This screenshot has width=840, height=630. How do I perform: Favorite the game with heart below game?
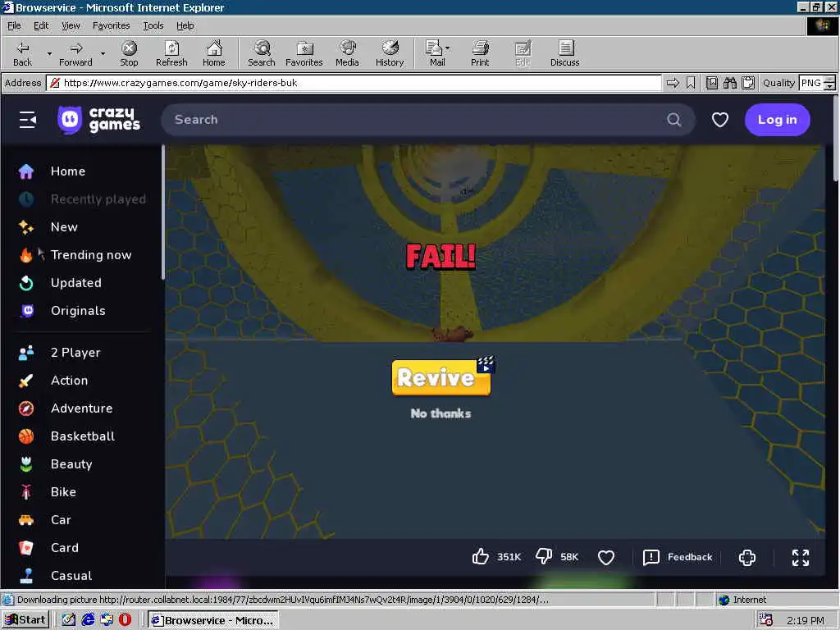click(x=606, y=557)
